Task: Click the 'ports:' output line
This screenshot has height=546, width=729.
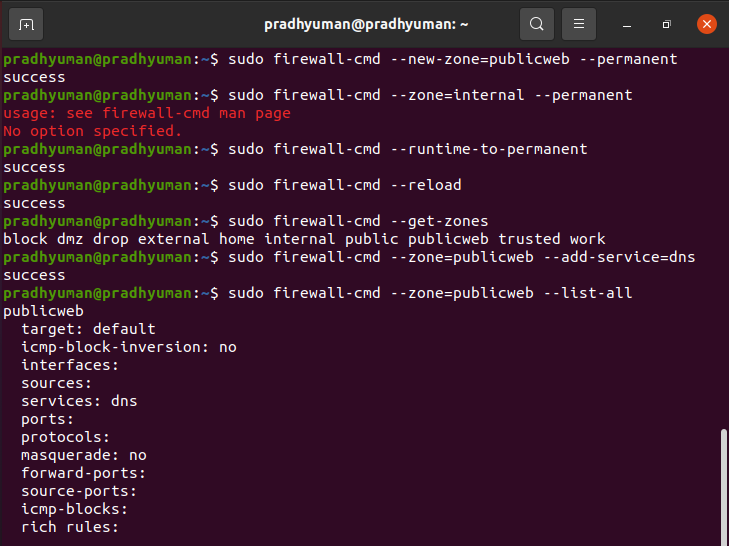Action: (47, 419)
